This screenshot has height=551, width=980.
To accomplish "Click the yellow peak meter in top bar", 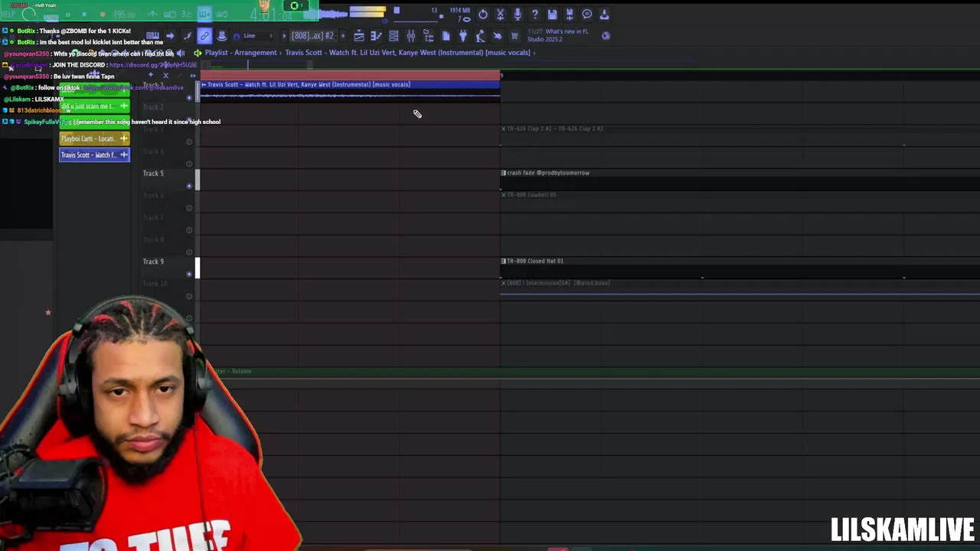I will point(367,11).
